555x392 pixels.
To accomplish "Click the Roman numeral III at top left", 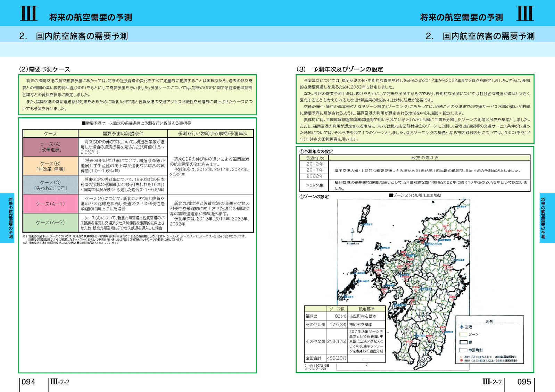I will (x=29, y=14).
